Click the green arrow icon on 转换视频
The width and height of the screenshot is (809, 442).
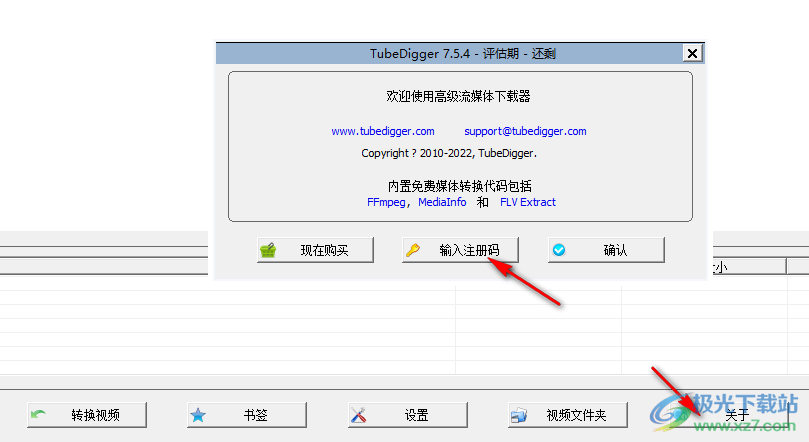(38, 414)
